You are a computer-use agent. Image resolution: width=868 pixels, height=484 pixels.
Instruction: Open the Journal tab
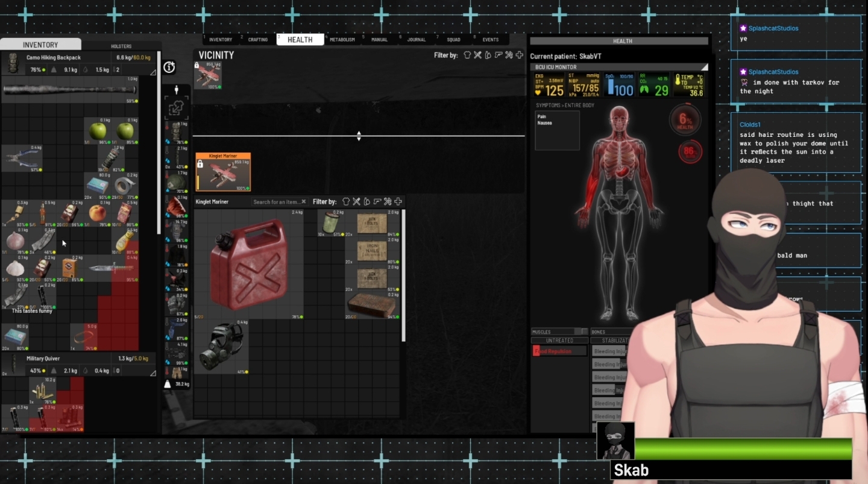417,40
